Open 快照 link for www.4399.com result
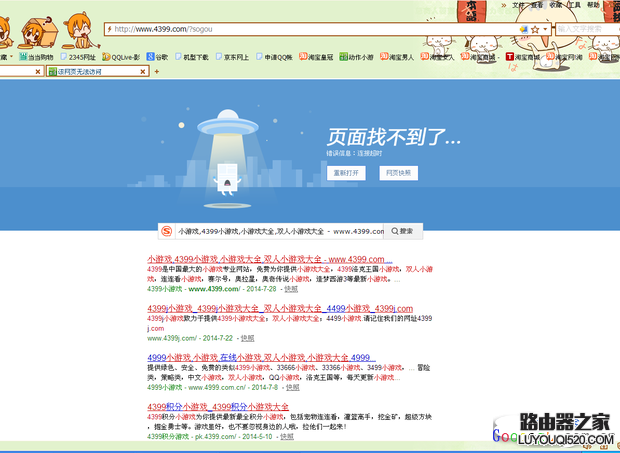The image size is (620, 453). [291, 289]
